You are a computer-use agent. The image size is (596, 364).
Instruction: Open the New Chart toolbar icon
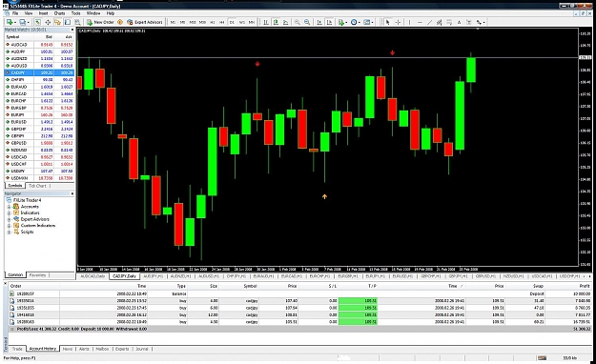coord(10,22)
